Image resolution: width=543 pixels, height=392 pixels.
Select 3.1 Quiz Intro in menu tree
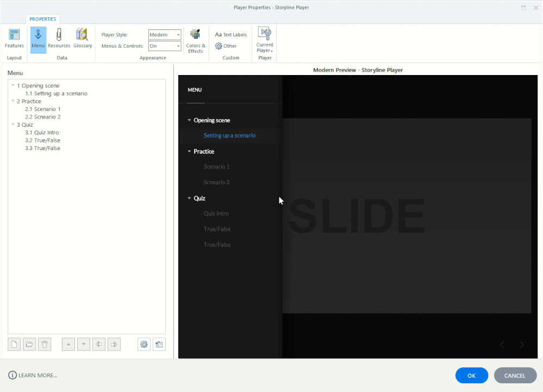click(42, 133)
